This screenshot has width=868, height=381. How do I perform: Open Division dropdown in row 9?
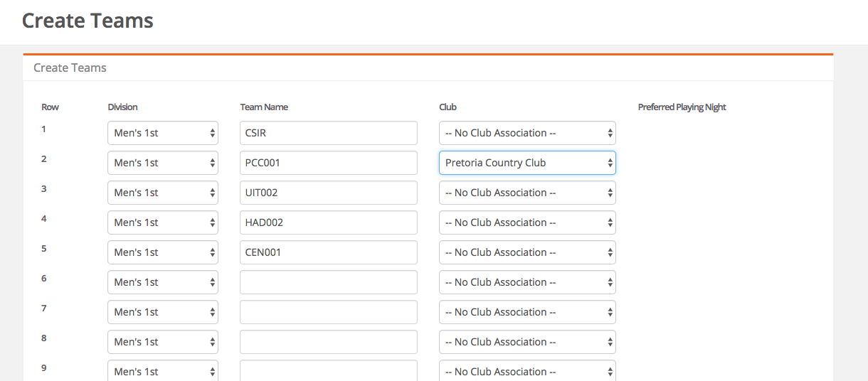coord(163,370)
